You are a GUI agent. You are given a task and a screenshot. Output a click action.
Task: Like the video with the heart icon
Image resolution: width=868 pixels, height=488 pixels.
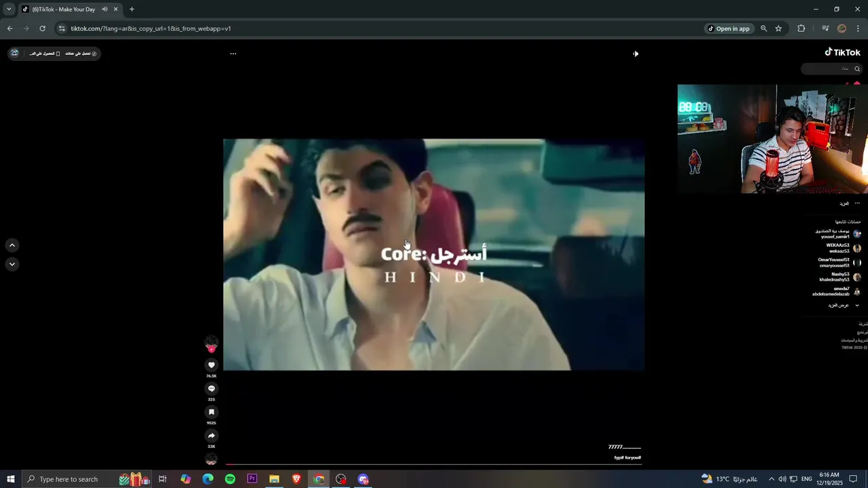tap(212, 365)
